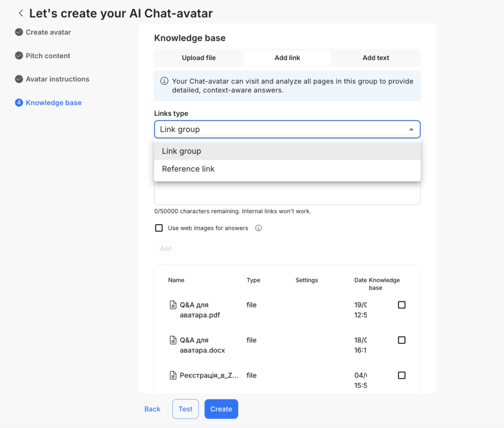Click the file icon for Q&A для аватара.docx

point(173,340)
